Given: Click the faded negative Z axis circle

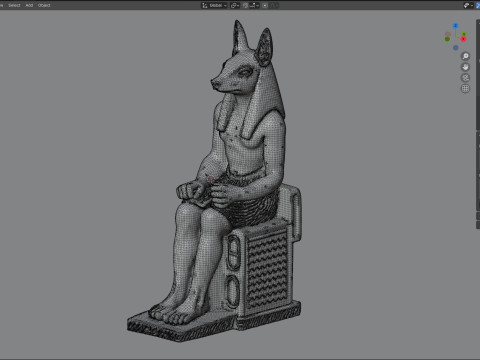Looking at the screenshot, I should click(x=456, y=48).
